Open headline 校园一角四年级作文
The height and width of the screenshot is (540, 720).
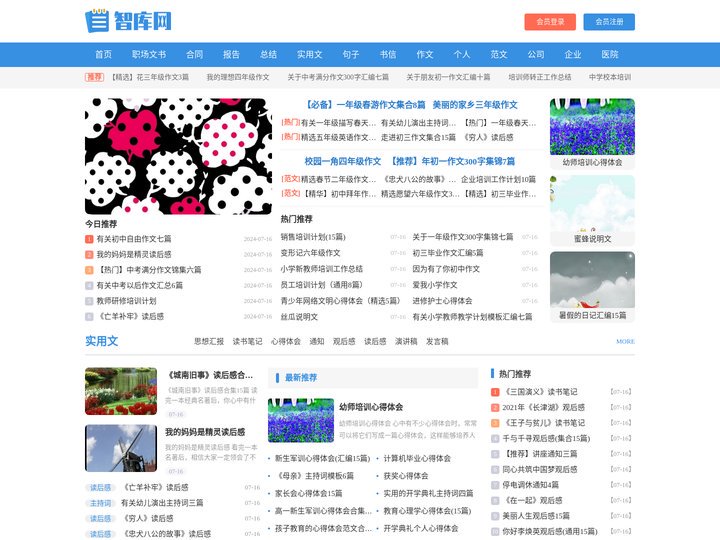343,161
